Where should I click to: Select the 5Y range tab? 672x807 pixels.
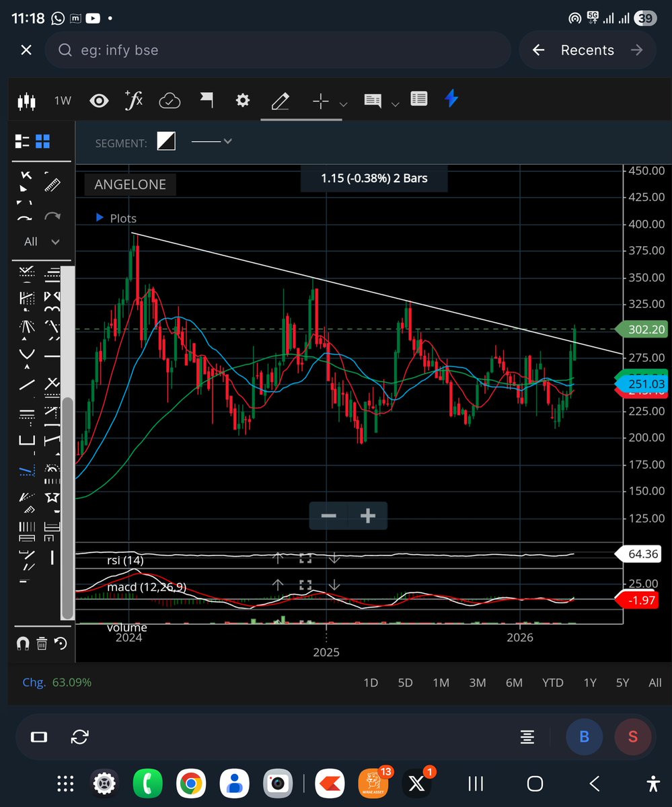click(623, 683)
